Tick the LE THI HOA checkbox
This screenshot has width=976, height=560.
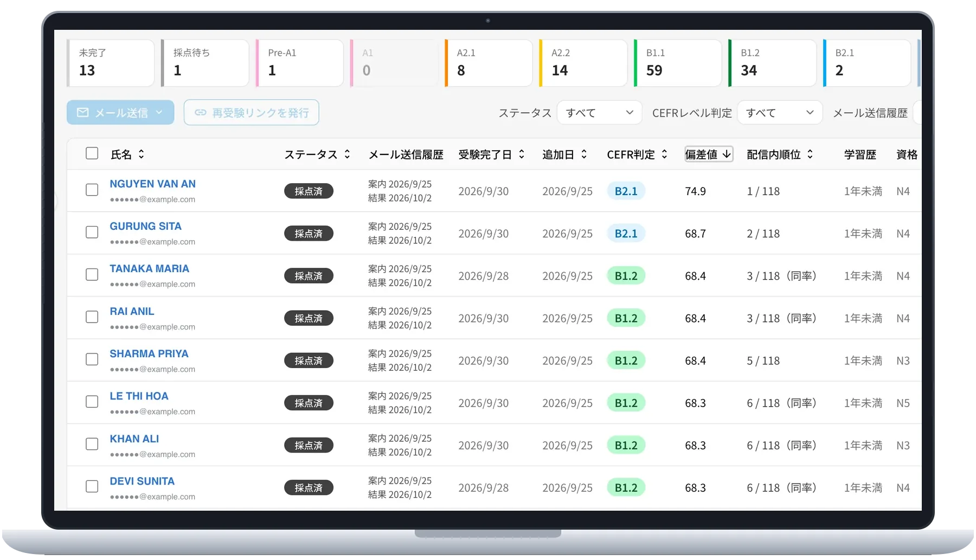(92, 402)
